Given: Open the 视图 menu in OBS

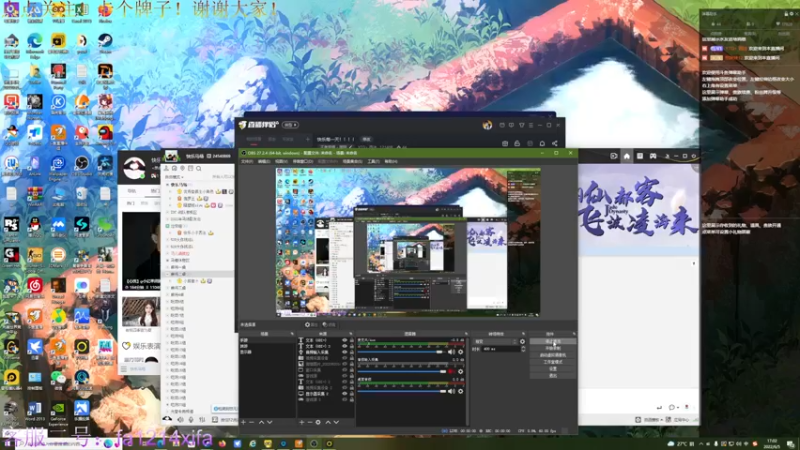Looking at the screenshot, I should (x=281, y=161).
